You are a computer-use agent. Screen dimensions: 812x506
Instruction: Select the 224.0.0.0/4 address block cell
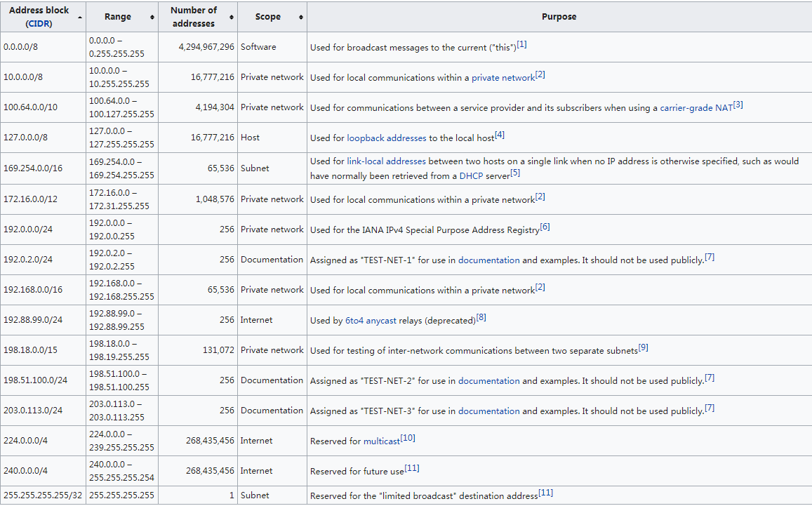click(43, 441)
